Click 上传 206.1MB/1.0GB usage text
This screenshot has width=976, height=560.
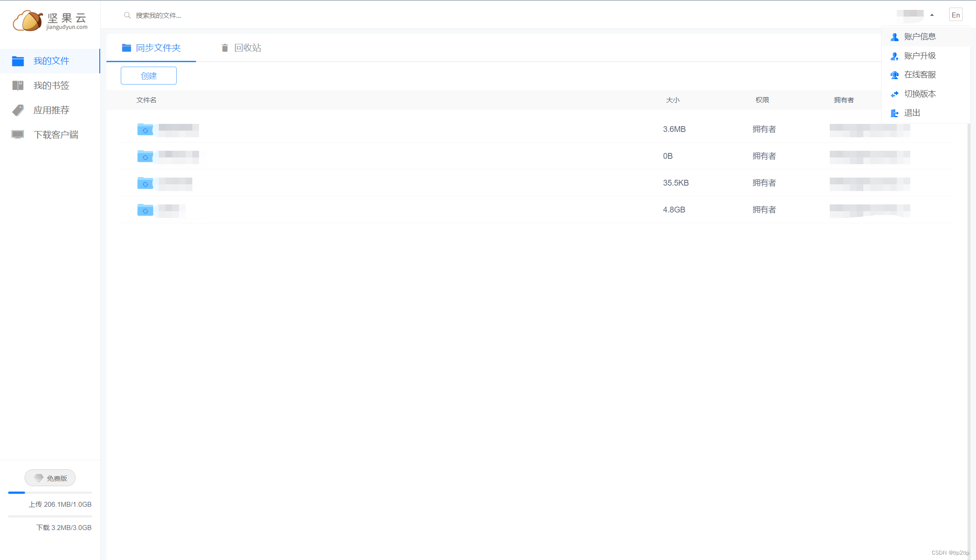[x=60, y=505]
